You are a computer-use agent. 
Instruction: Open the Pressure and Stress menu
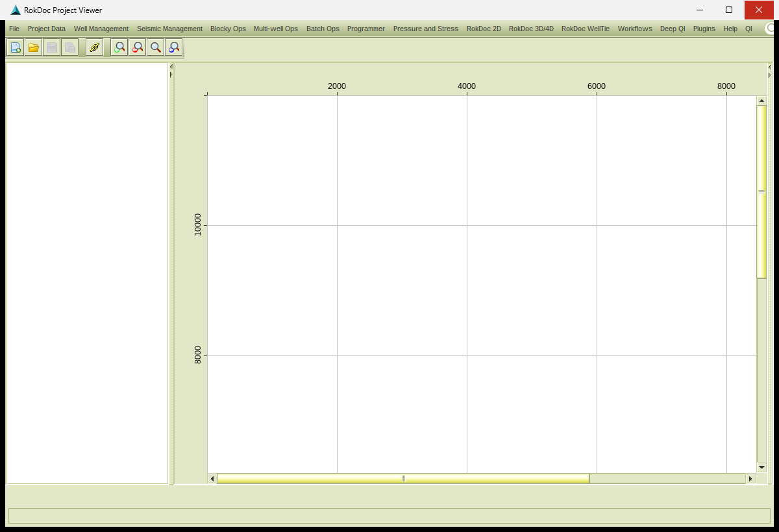click(x=426, y=29)
